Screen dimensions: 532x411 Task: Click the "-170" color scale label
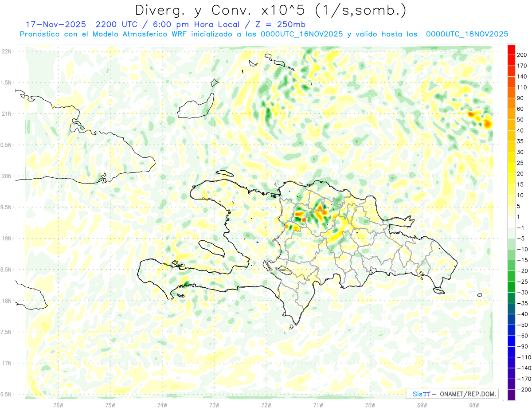click(524, 379)
